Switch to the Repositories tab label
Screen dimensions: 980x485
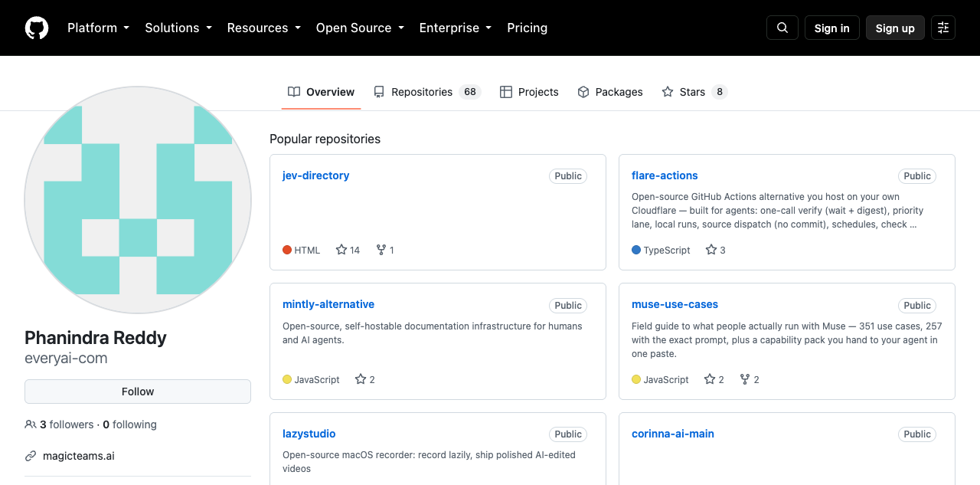pos(422,92)
